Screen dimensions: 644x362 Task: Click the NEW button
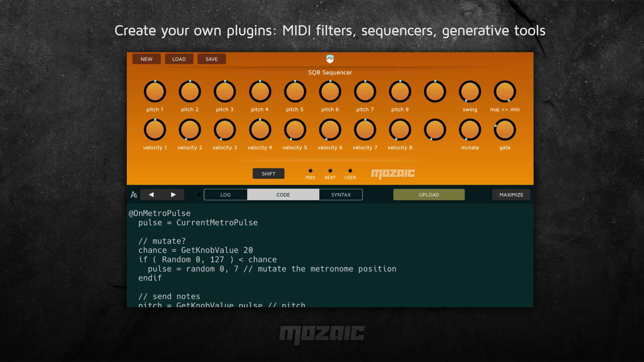pyautogui.click(x=146, y=59)
